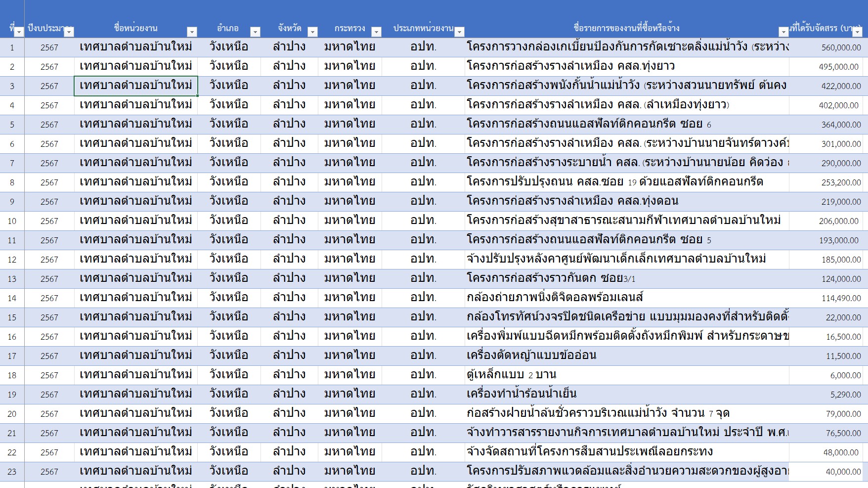Select the amount cell 219,000.00
This screenshot has width=868, height=488.
(826, 202)
